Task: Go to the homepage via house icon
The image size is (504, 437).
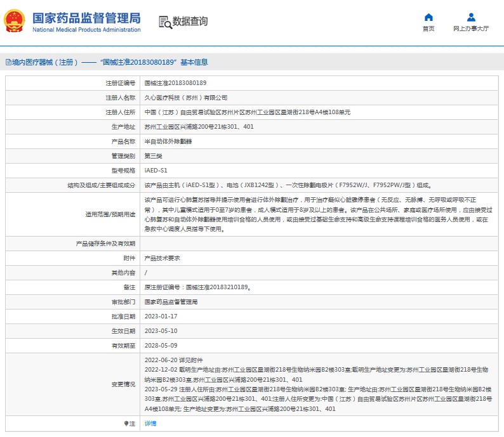Action: coord(428,17)
